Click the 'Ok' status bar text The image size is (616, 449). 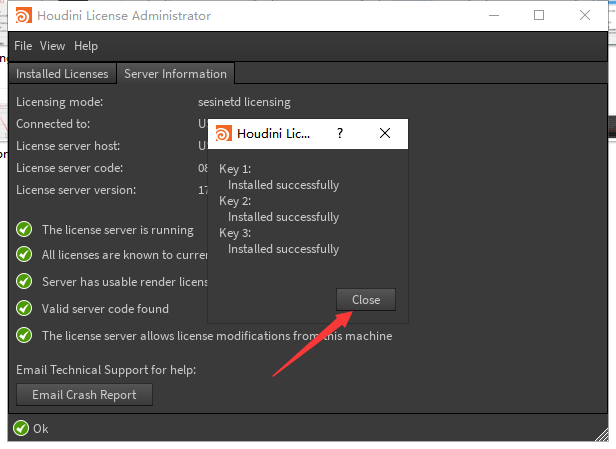click(40, 429)
